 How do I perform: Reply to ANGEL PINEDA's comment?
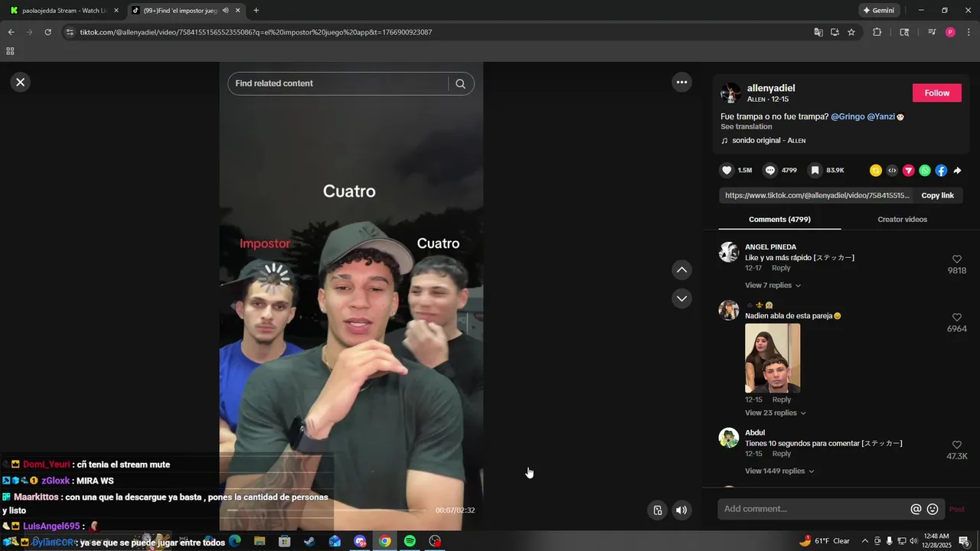coord(781,269)
